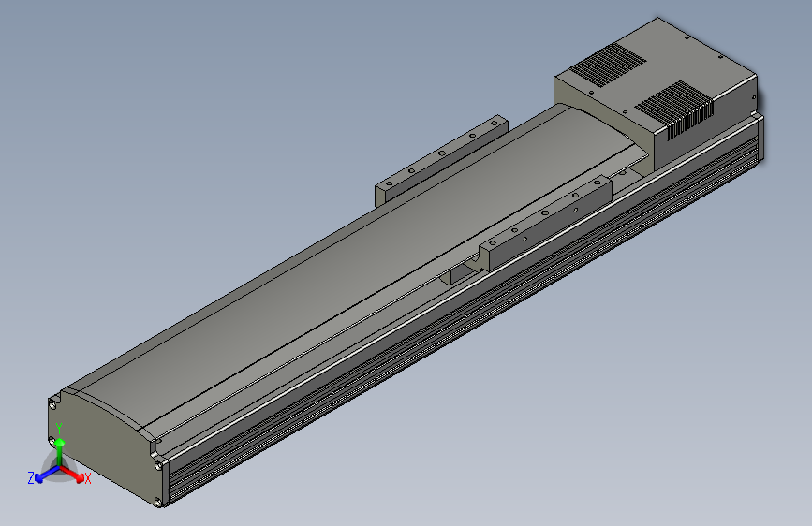Viewport: 812px width, 526px height.
Task: Select the flat end cap plate near the triad
Action: pos(106,447)
